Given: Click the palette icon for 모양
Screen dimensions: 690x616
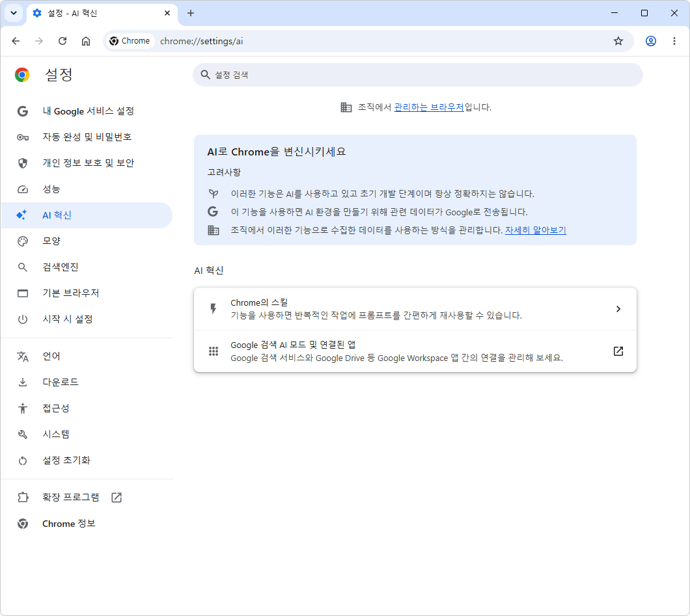Looking at the screenshot, I should pyautogui.click(x=23, y=241).
